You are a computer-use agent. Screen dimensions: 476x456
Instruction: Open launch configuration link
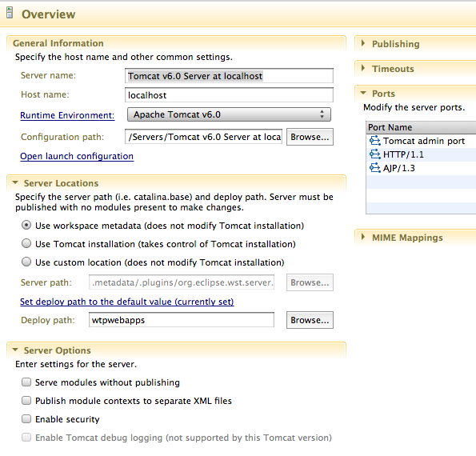click(x=77, y=156)
